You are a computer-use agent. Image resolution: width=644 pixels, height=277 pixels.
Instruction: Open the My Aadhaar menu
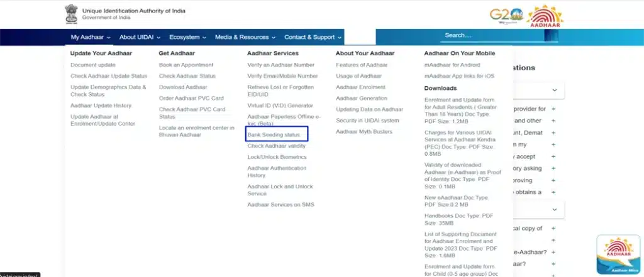pos(91,37)
